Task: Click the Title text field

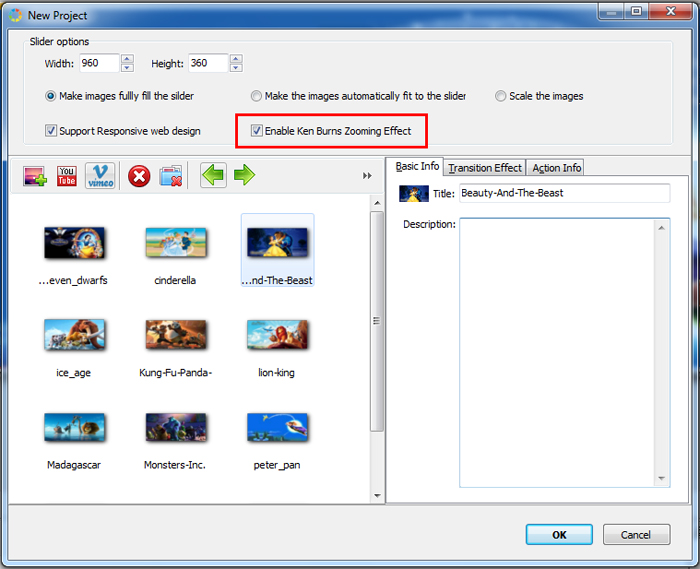Action: pos(565,193)
